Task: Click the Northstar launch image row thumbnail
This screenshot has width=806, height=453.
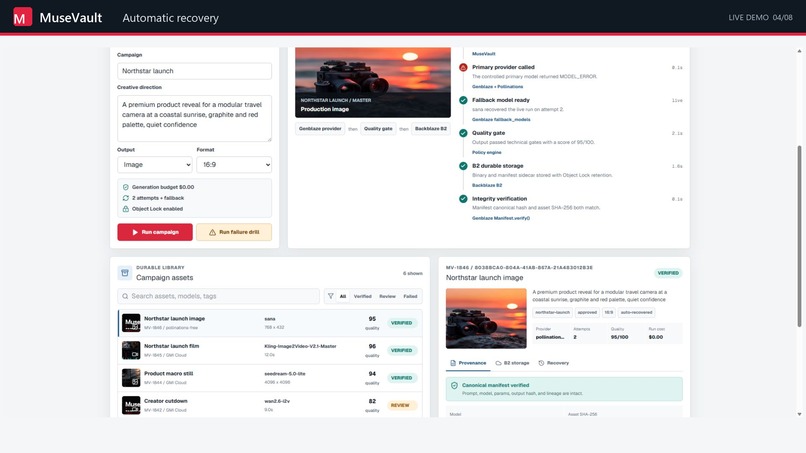Action: [x=131, y=323]
